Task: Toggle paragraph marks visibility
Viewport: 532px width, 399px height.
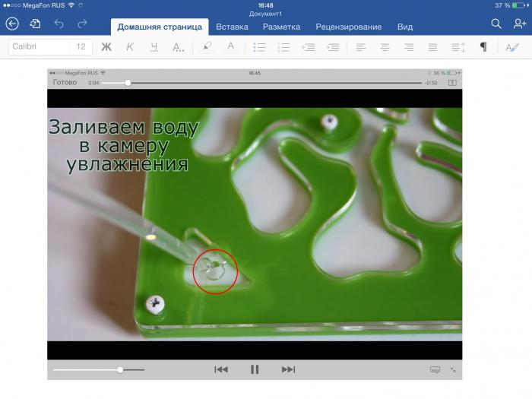Action: (x=483, y=47)
